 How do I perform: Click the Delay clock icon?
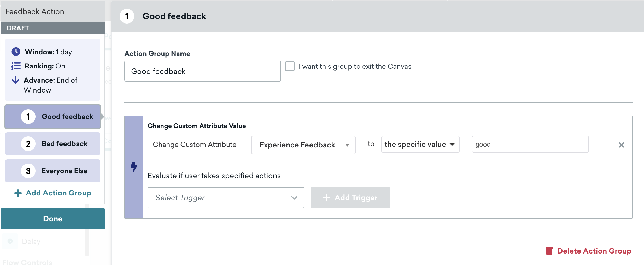[x=10, y=241]
